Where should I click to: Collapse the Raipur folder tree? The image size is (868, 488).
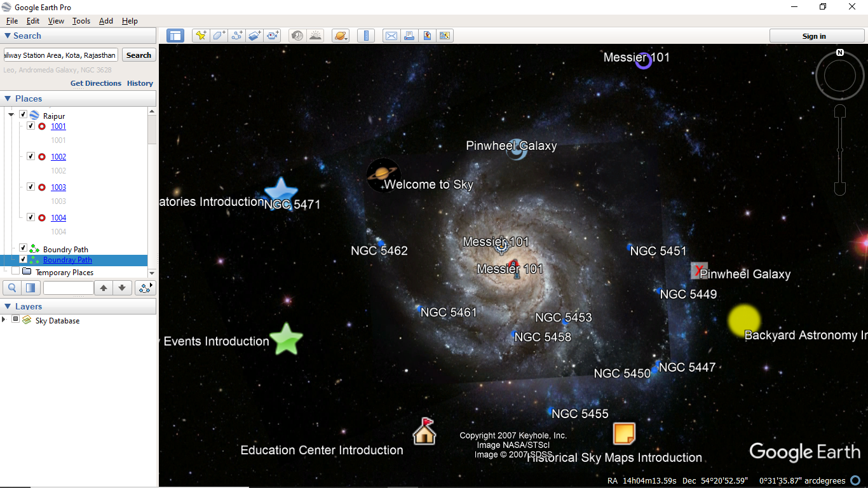point(11,115)
